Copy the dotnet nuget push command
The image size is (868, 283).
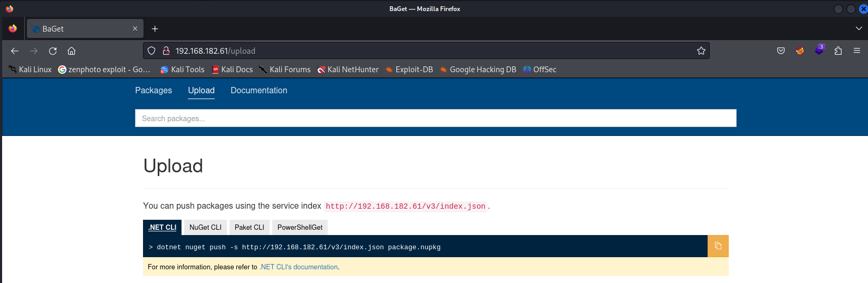[718, 246]
